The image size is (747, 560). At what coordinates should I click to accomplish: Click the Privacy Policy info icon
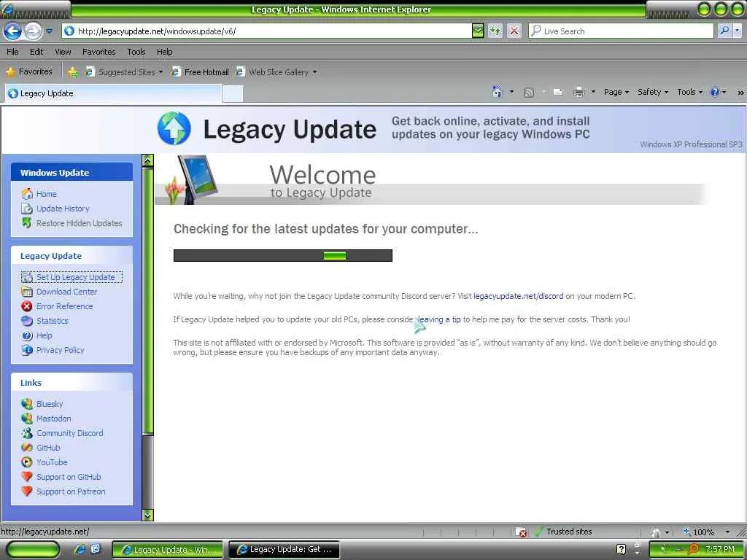click(27, 350)
